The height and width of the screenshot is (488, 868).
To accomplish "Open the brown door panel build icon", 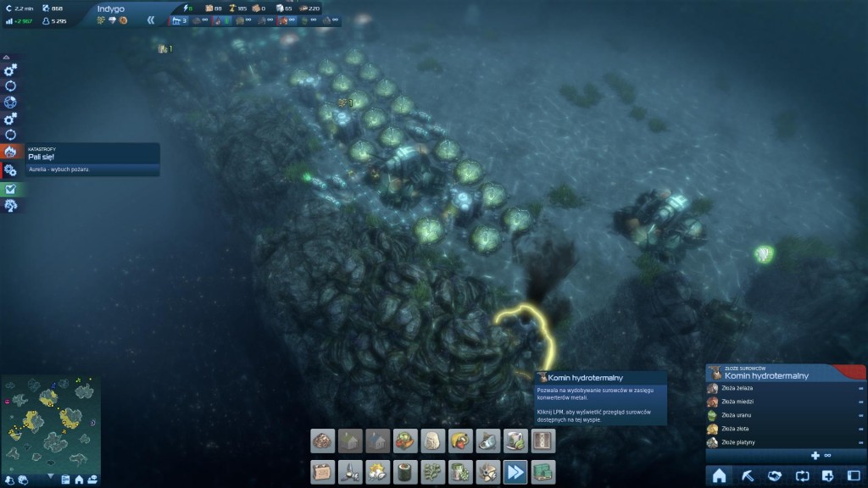I will point(543,441).
